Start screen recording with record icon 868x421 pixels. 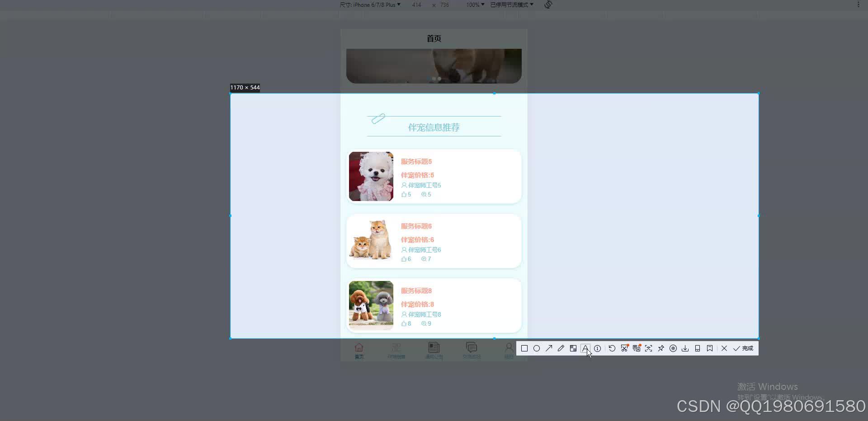tap(673, 348)
